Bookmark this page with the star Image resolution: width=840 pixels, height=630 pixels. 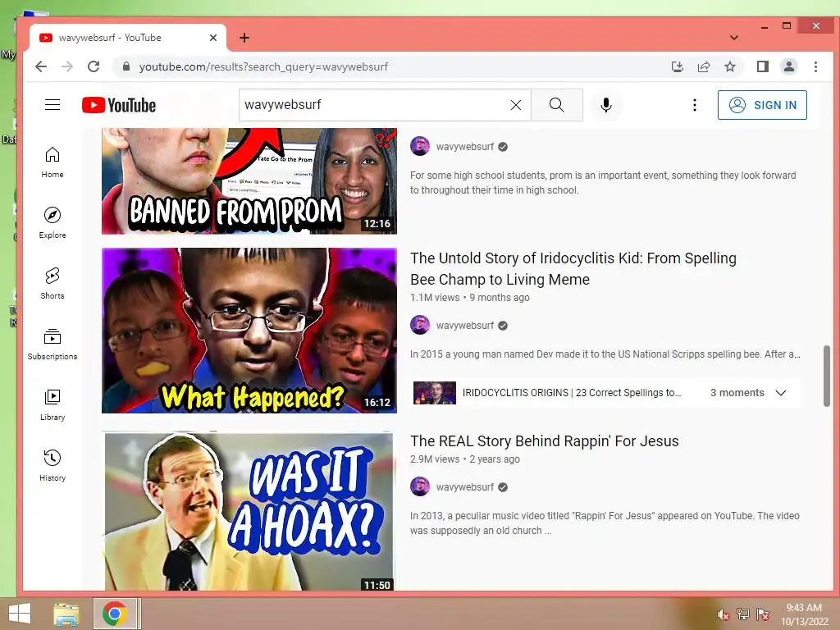(730, 66)
